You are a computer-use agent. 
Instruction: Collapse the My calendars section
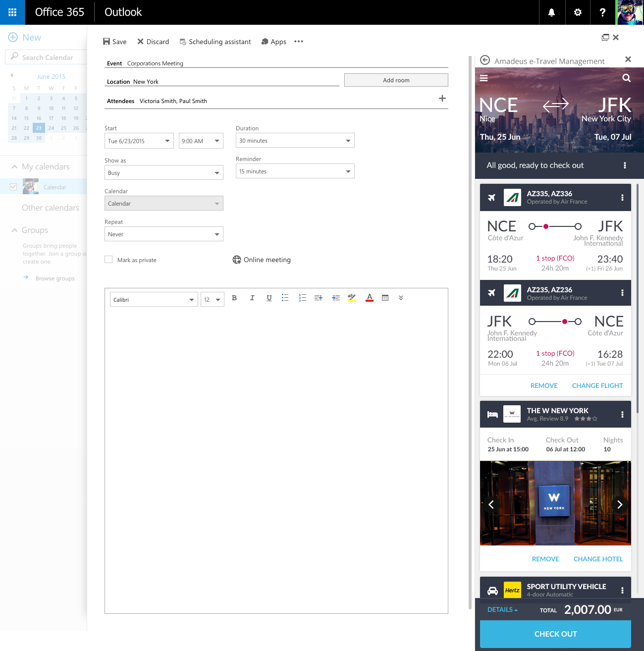click(x=14, y=167)
